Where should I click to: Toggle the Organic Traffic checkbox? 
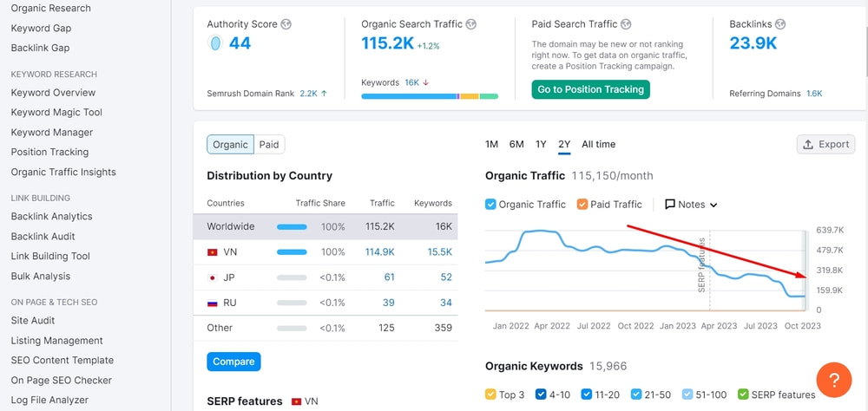tap(490, 205)
